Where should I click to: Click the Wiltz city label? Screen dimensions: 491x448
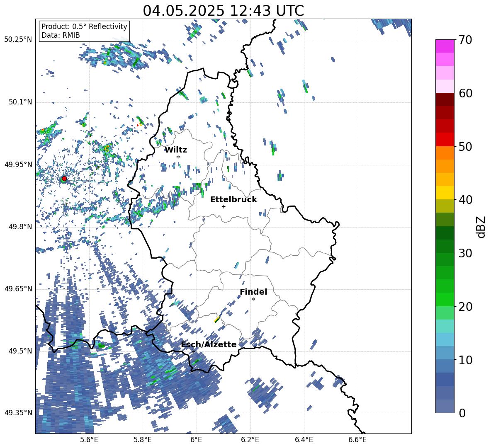[x=176, y=150]
